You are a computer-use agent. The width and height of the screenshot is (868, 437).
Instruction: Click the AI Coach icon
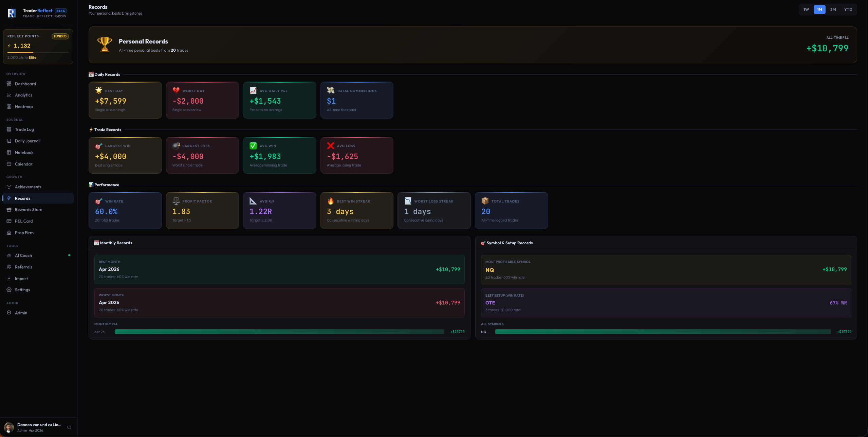click(x=9, y=256)
